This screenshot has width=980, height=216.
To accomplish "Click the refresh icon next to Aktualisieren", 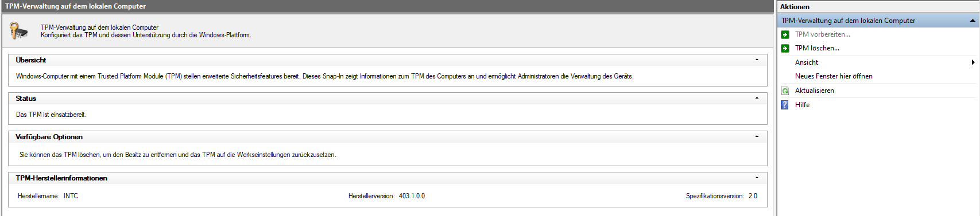I will point(785,91).
